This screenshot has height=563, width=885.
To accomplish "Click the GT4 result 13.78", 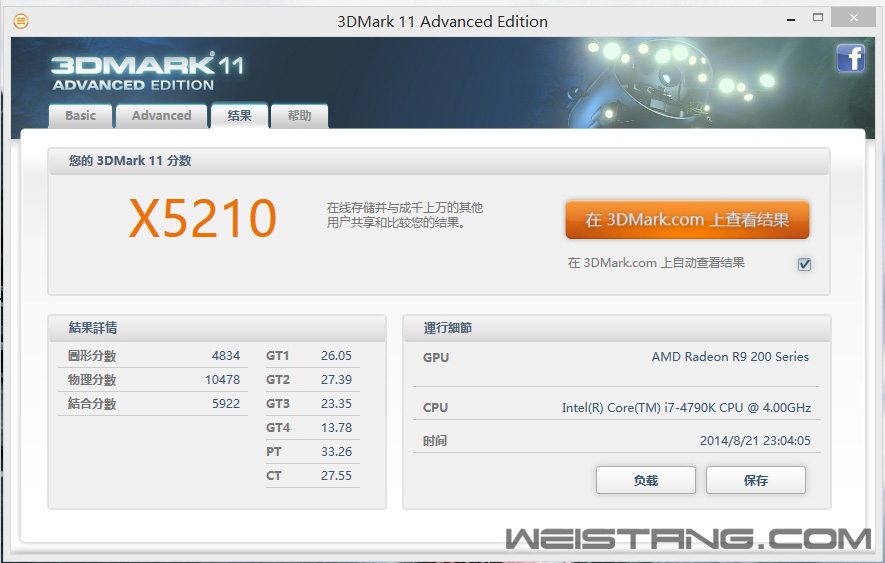I will tap(336, 427).
